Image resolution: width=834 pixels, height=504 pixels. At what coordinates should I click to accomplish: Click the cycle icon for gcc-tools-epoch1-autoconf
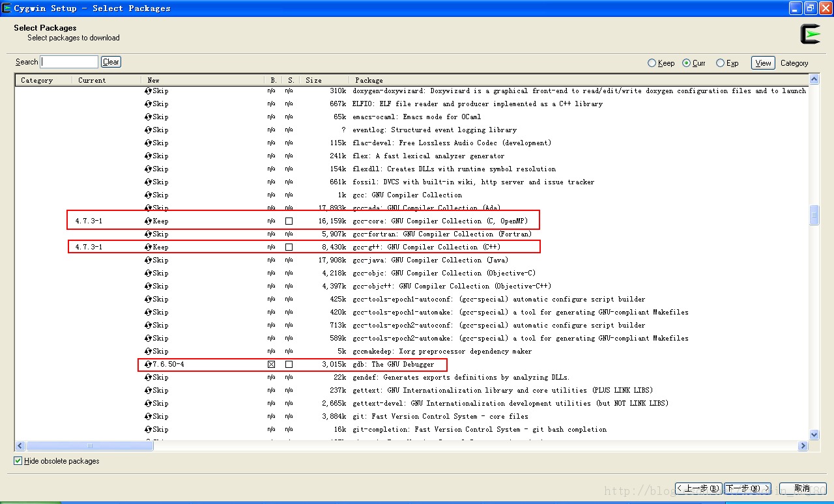click(x=149, y=299)
